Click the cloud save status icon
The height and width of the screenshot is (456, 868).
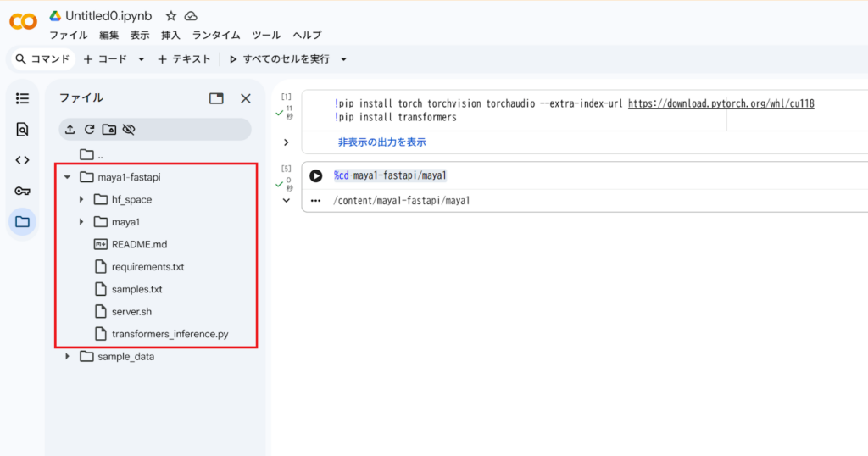(x=191, y=16)
